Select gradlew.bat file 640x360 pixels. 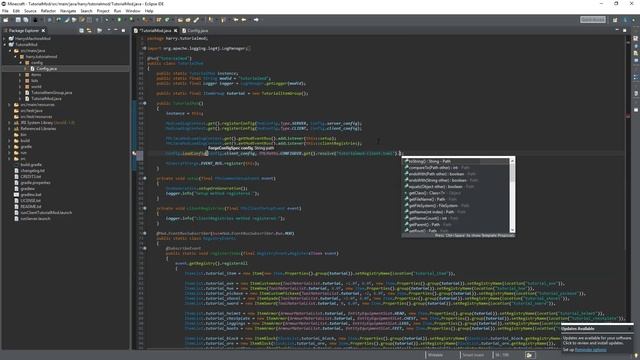31,195
